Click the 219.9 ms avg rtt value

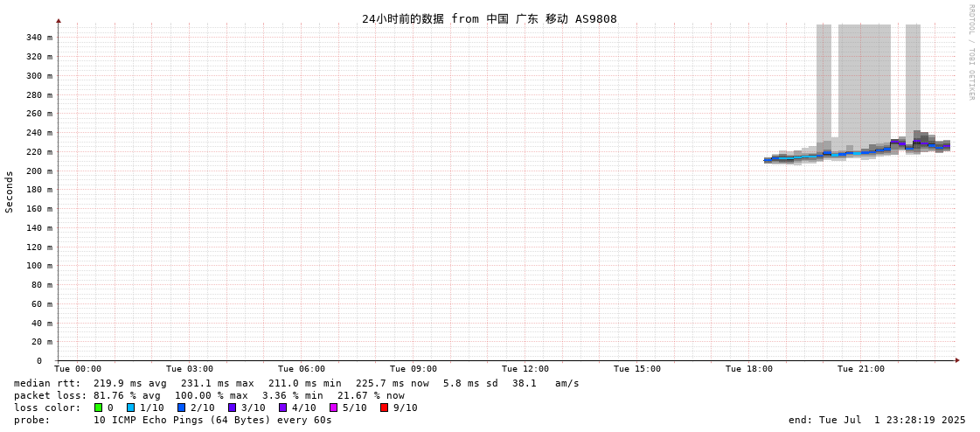click(130, 383)
